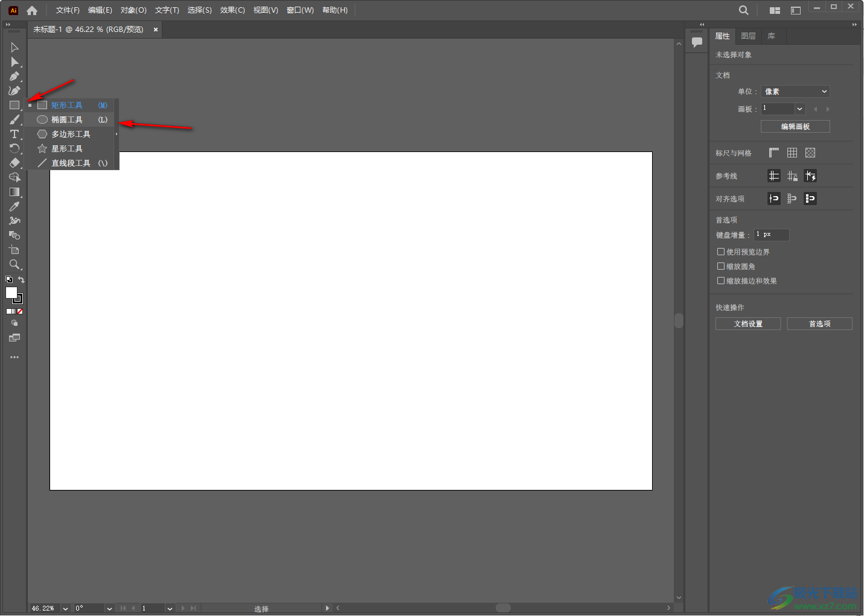
Task: Toggle show guides icon
Action: pyautogui.click(x=774, y=176)
